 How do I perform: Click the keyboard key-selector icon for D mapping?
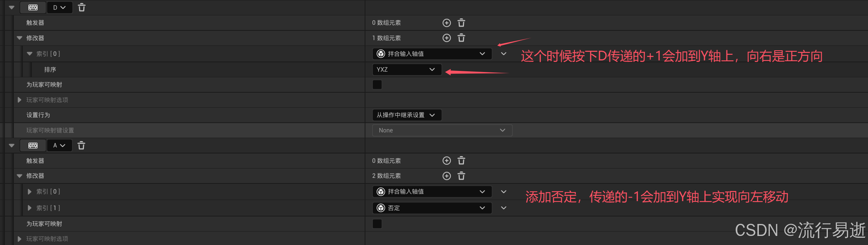(x=33, y=8)
